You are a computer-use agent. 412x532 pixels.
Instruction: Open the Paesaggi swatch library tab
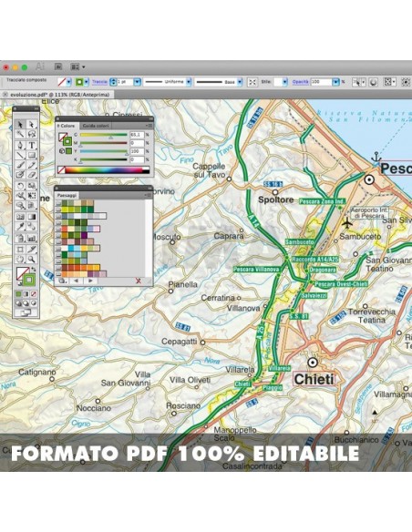tap(67, 196)
